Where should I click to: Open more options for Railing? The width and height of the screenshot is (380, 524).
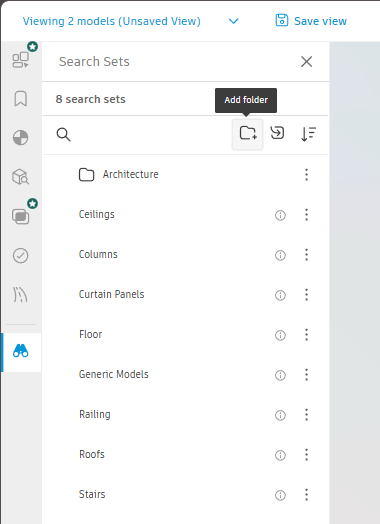pyautogui.click(x=306, y=415)
